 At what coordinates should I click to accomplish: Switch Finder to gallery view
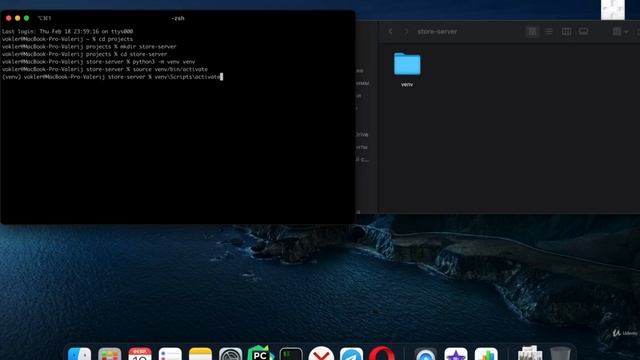point(583,31)
